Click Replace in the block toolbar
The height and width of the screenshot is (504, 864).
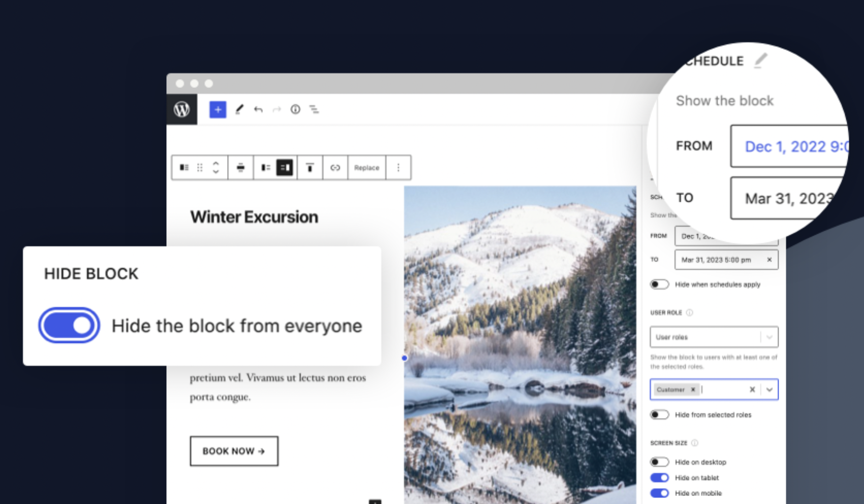tap(366, 168)
